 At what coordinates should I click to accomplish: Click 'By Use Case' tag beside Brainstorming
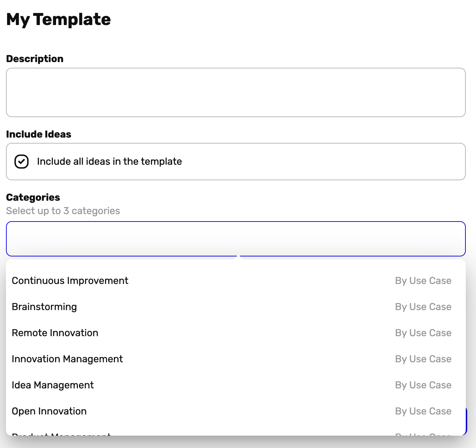pos(423,307)
